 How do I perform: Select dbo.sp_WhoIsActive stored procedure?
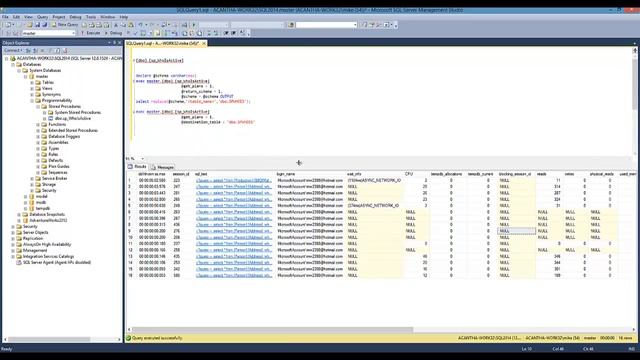(73, 118)
